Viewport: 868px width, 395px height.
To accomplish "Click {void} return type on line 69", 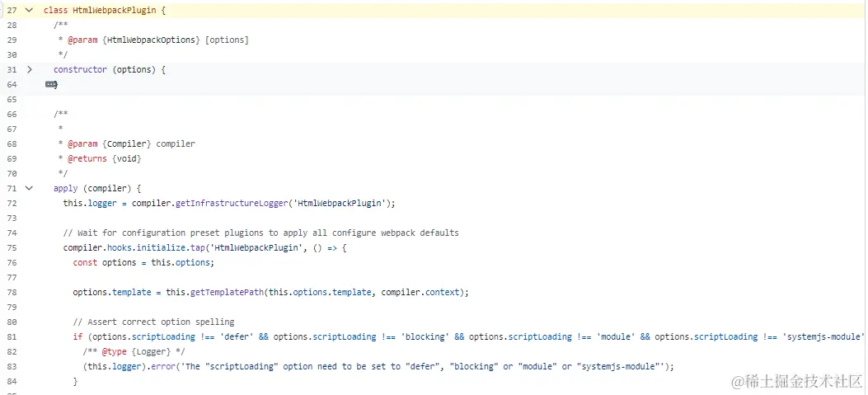I will [127, 158].
